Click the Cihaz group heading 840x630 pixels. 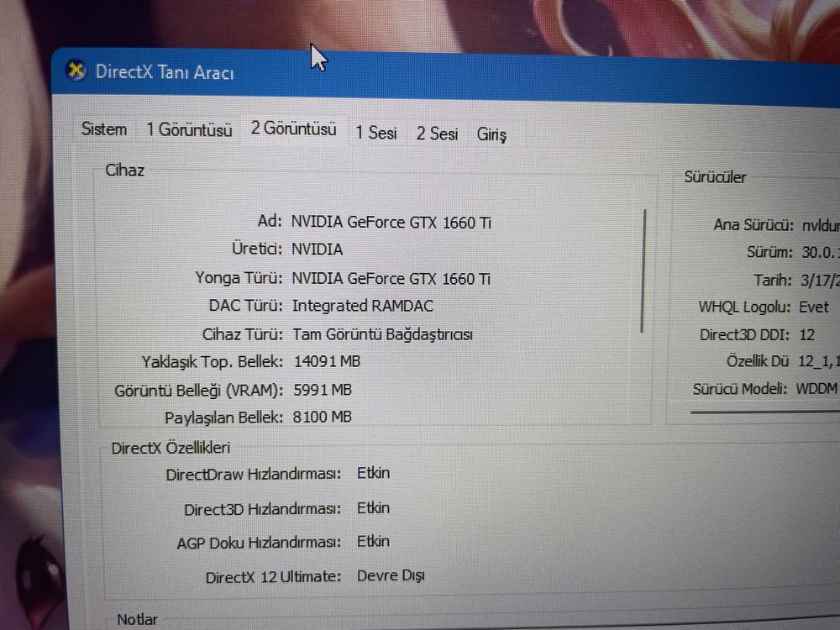pyautogui.click(x=125, y=171)
